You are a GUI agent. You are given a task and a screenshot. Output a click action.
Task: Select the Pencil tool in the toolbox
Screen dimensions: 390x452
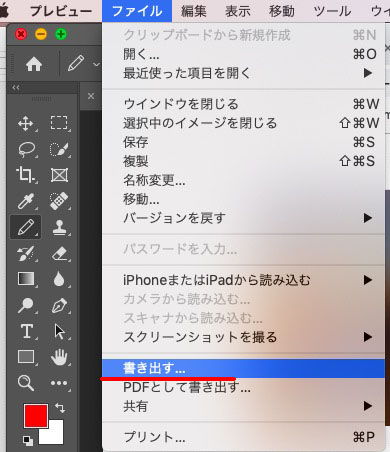click(x=26, y=227)
